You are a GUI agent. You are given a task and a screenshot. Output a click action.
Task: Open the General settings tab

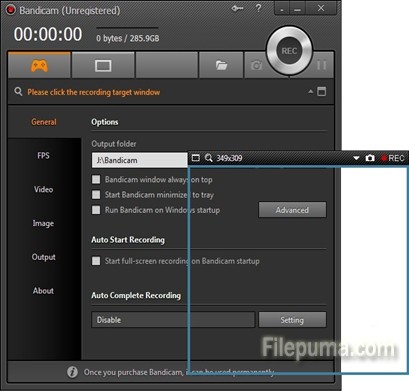pyautogui.click(x=44, y=122)
